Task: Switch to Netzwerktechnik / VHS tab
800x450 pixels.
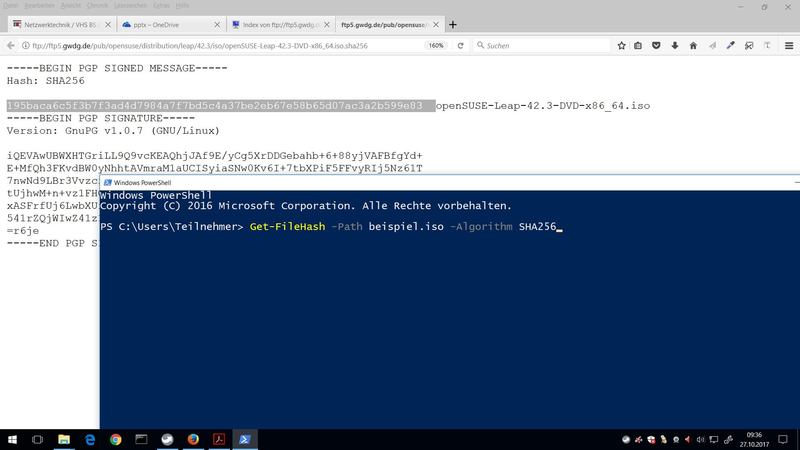Action: tap(61, 24)
